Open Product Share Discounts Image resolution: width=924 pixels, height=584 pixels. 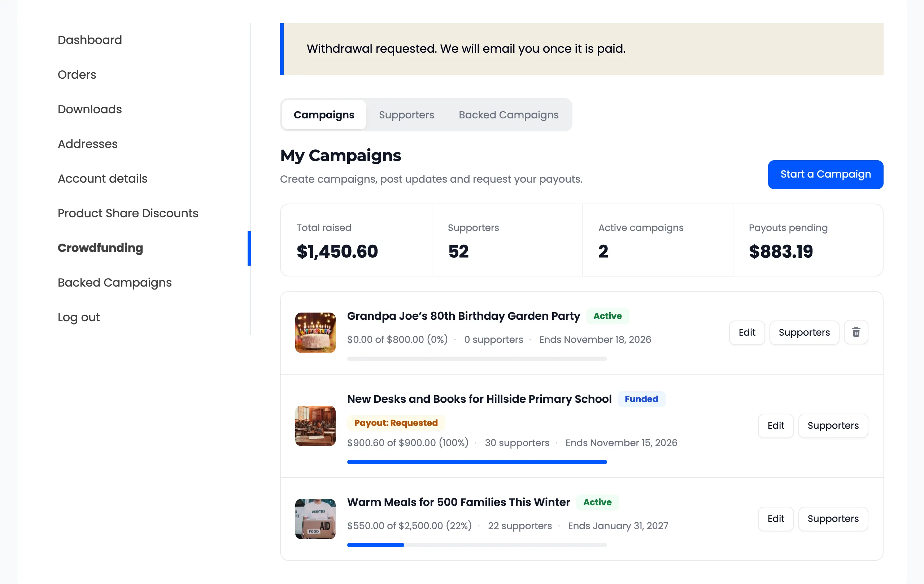click(128, 213)
